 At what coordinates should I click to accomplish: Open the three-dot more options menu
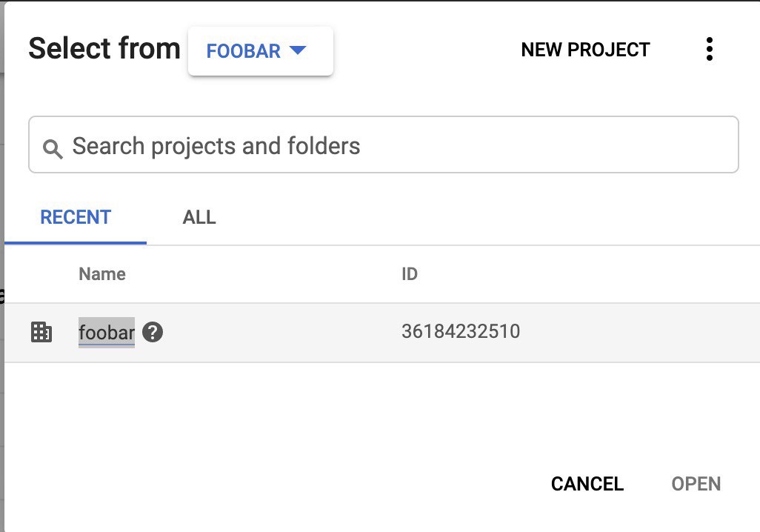709,49
